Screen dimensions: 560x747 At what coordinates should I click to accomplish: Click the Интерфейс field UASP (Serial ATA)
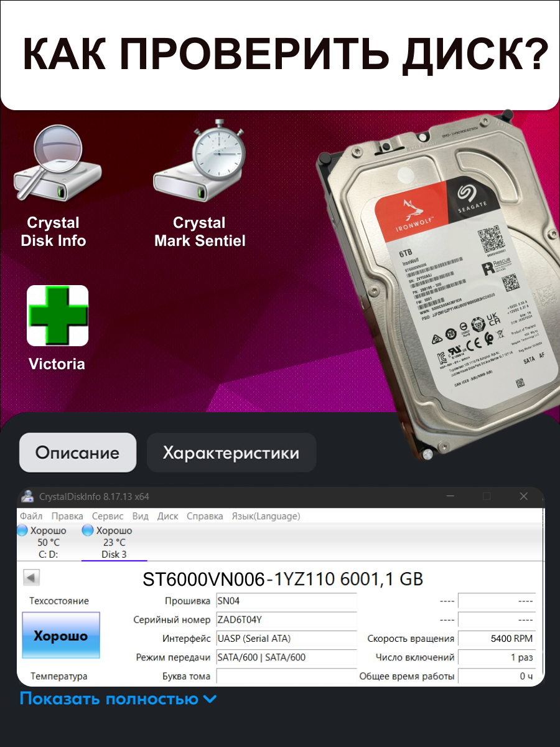click(286, 639)
